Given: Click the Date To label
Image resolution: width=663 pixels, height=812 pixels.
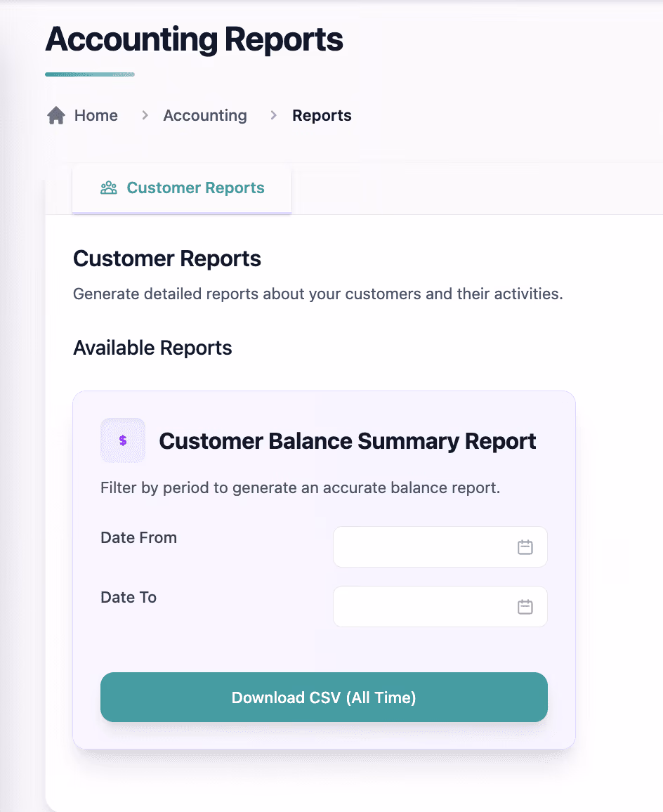Looking at the screenshot, I should pyautogui.click(x=129, y=597).
